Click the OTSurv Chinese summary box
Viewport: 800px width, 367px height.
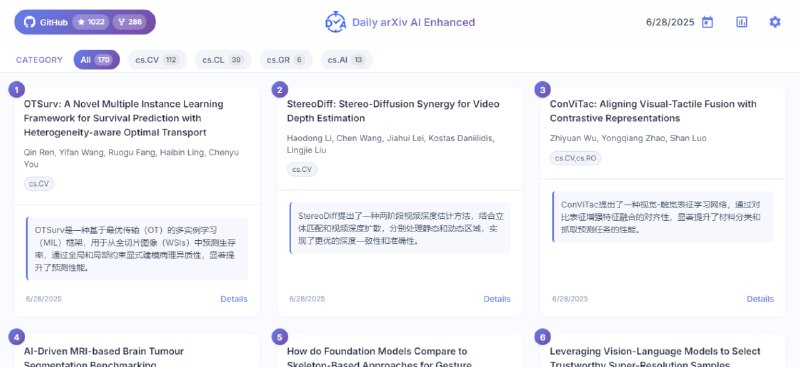click(x=137, y=249)
